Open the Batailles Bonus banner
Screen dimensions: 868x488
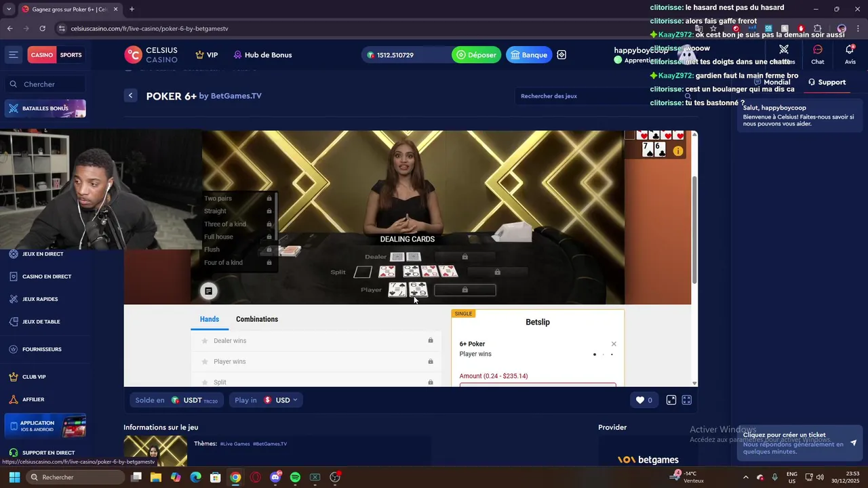45,108
